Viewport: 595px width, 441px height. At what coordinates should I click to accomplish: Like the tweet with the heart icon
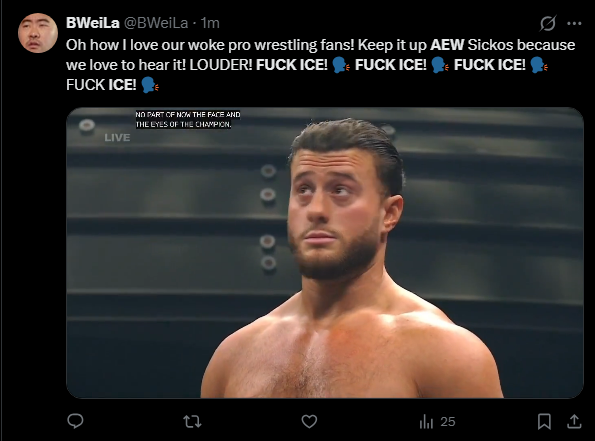pos(309,421)
